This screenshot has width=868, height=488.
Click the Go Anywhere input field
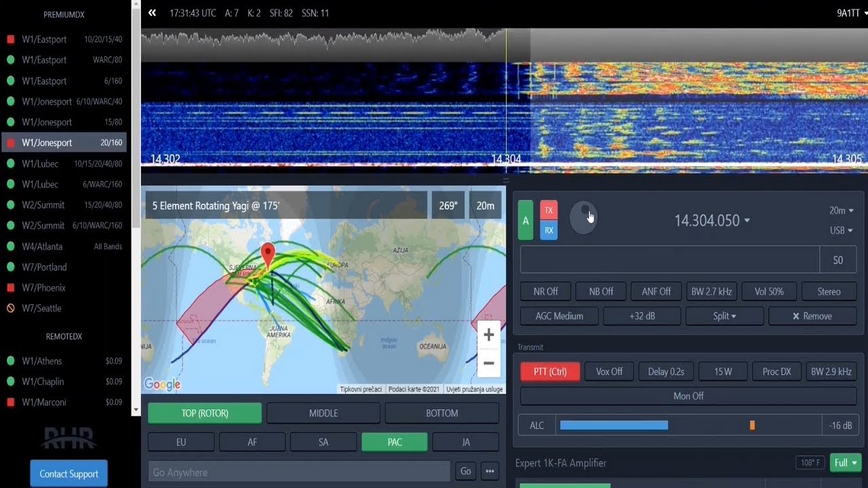[299, 472]
